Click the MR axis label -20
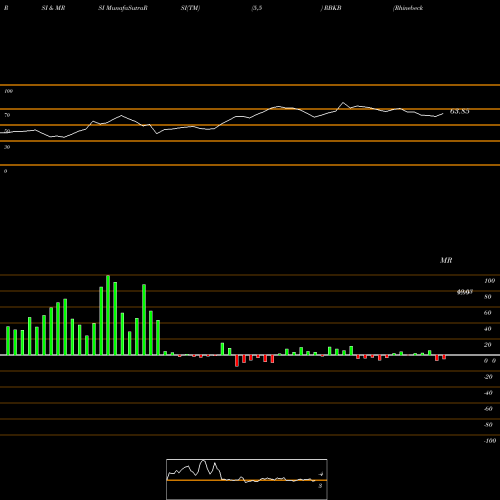 488,377
